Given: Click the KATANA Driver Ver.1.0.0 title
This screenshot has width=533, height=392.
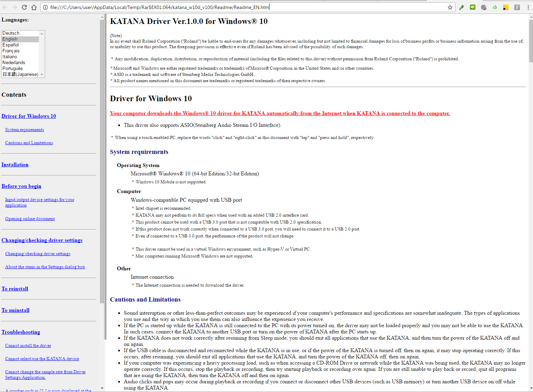Looking at the screenshot, I should point(189,21).
